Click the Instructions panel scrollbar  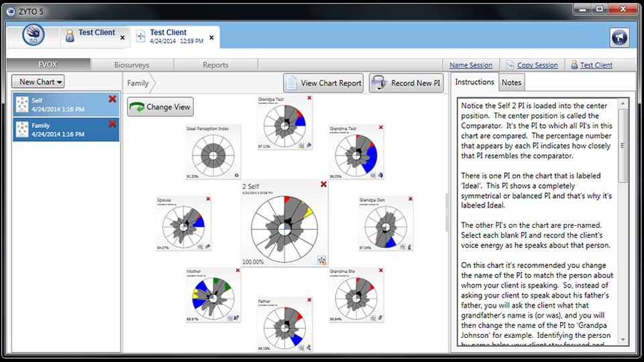coord(623,144)
